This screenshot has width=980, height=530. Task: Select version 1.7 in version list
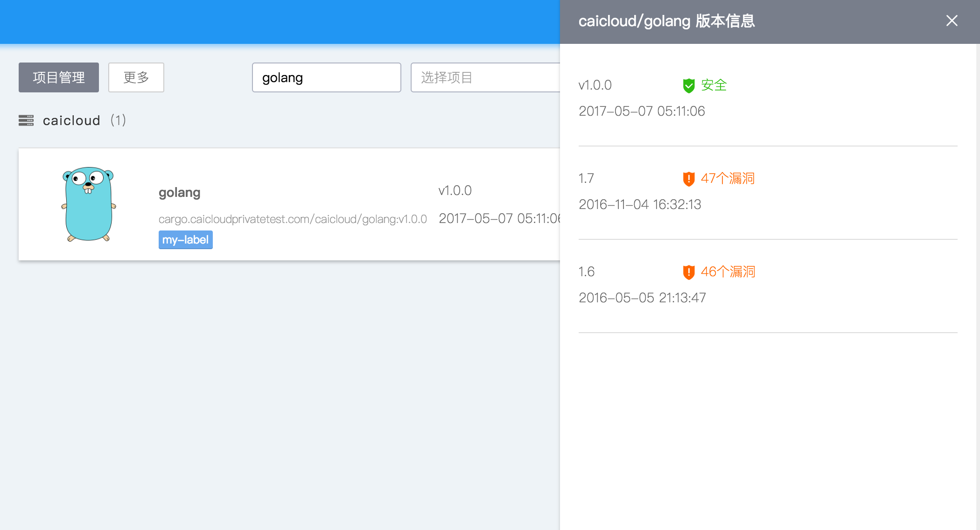pyautogui.click(x=586, y=178)
